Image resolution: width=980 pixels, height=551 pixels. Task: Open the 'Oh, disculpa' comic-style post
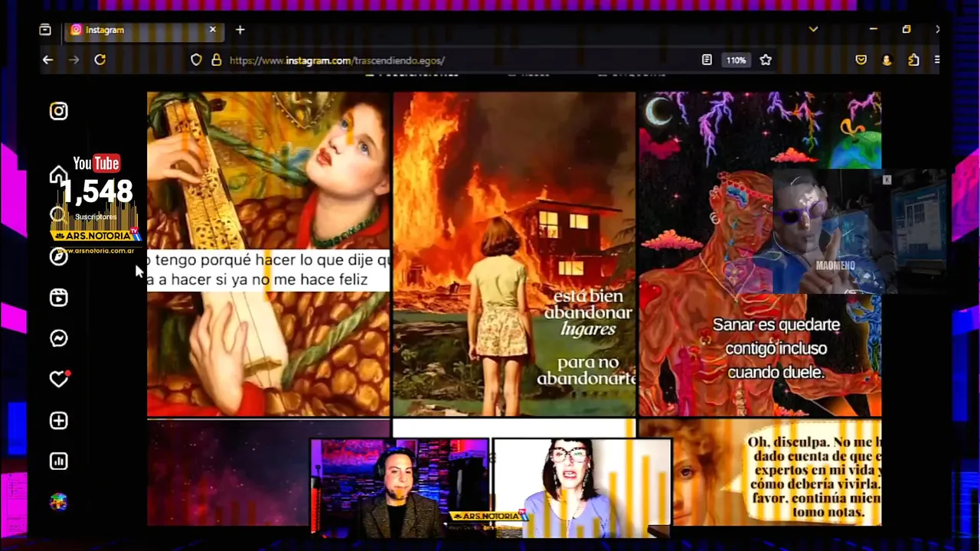click(776, 472)
